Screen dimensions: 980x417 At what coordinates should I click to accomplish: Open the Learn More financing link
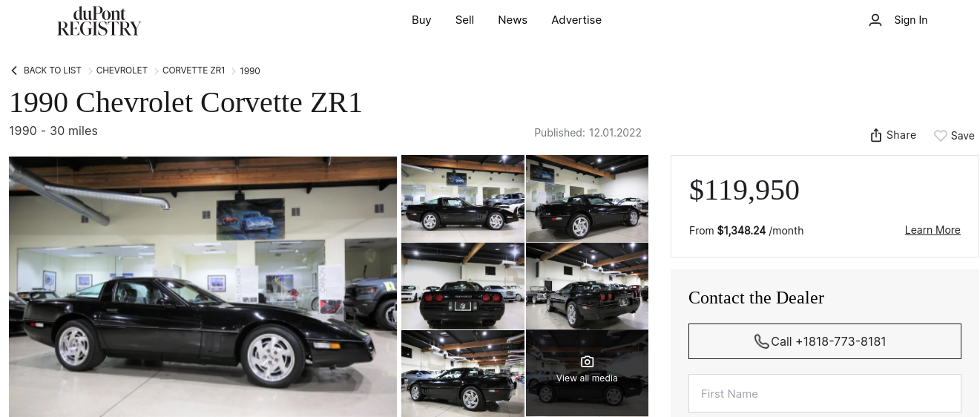pyautogui.click(x=933, y=230)
